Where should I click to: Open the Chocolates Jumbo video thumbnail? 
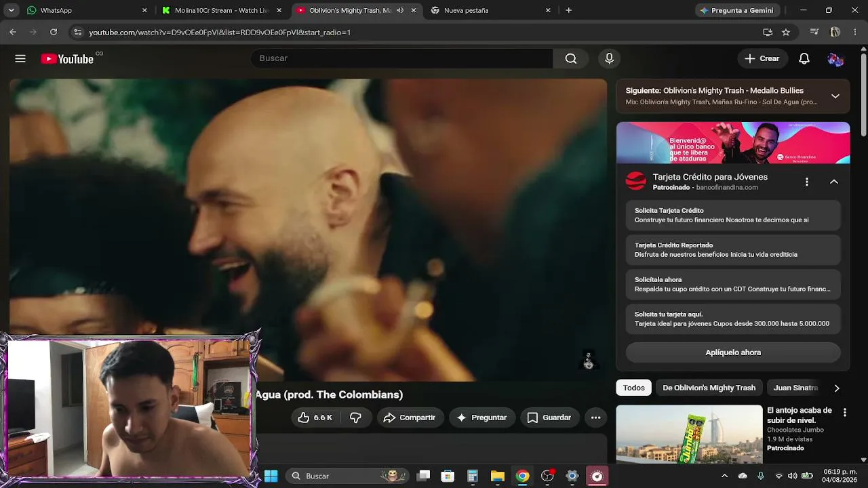[x=689, y=434]
